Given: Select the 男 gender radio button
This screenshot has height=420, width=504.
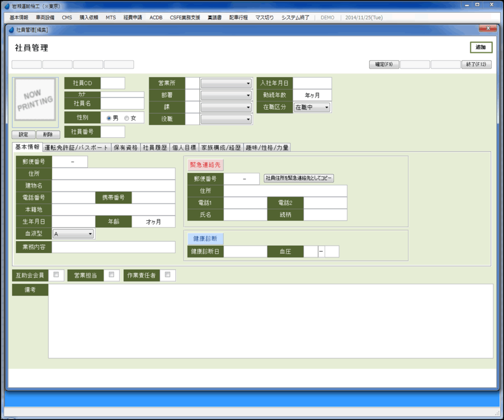Looking at the screenshot, I should point(109,118).
